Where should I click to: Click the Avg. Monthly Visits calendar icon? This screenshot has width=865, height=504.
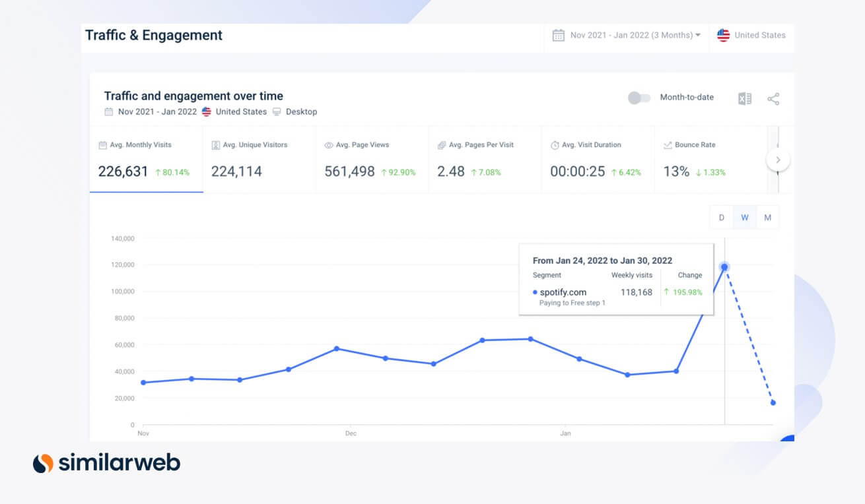[102, 145]
